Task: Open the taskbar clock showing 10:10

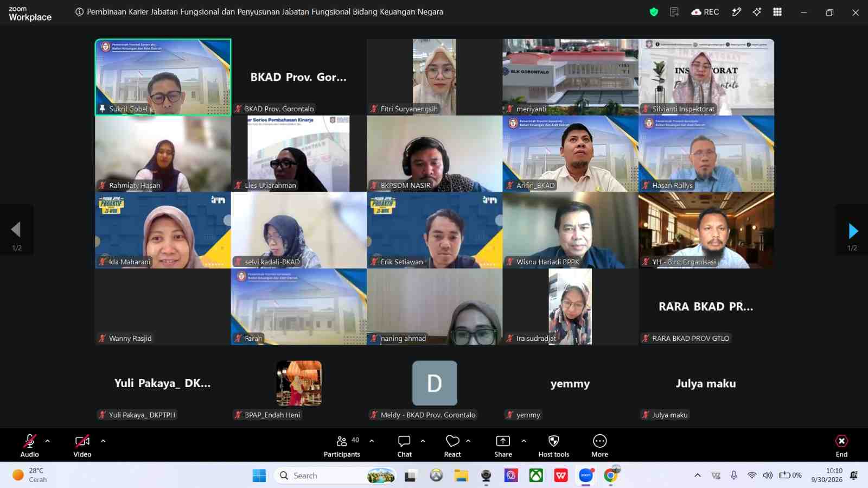Action: (827, 475)
